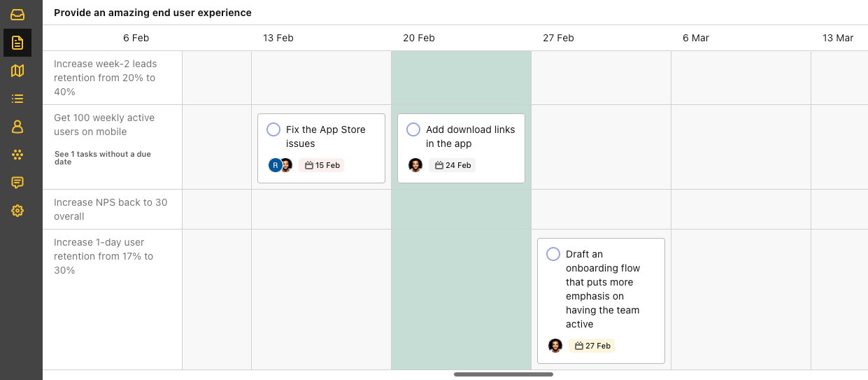Open the list view icon in sidebar

click(17, 99)
